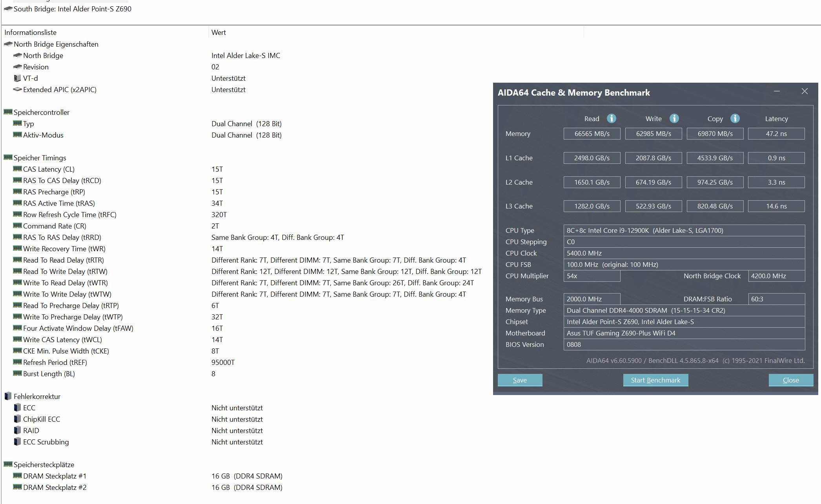Select L1 Cache Read 2498.0 GB/s
The height and width of the screenshot is (504, 821).
click(592, 158)
